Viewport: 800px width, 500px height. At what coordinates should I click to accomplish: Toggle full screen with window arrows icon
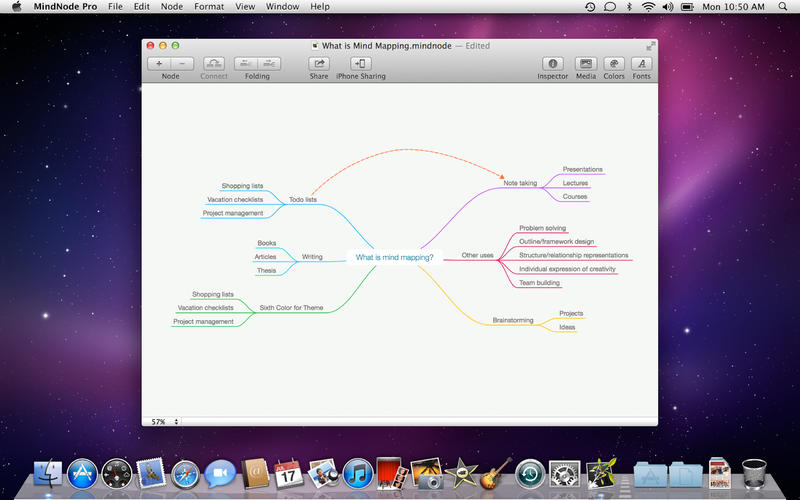651,45
